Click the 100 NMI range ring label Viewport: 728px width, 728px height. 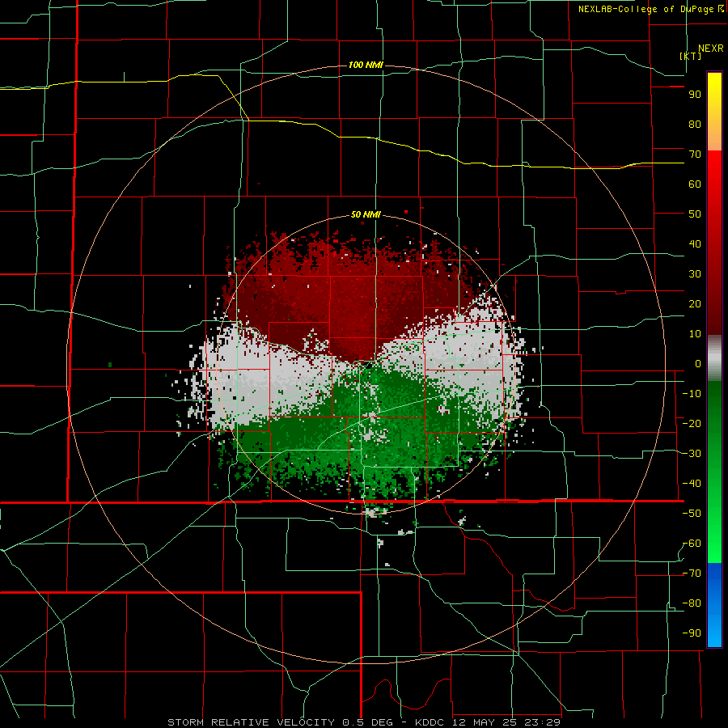(366, 65)
